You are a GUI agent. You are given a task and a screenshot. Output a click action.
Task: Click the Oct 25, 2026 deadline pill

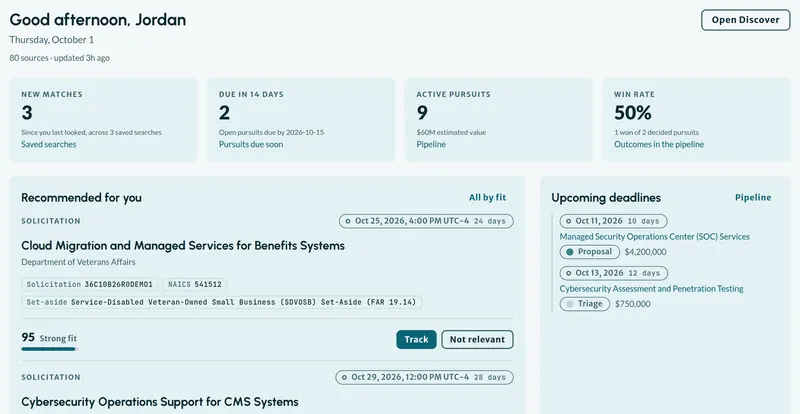(x=426, y=221)
